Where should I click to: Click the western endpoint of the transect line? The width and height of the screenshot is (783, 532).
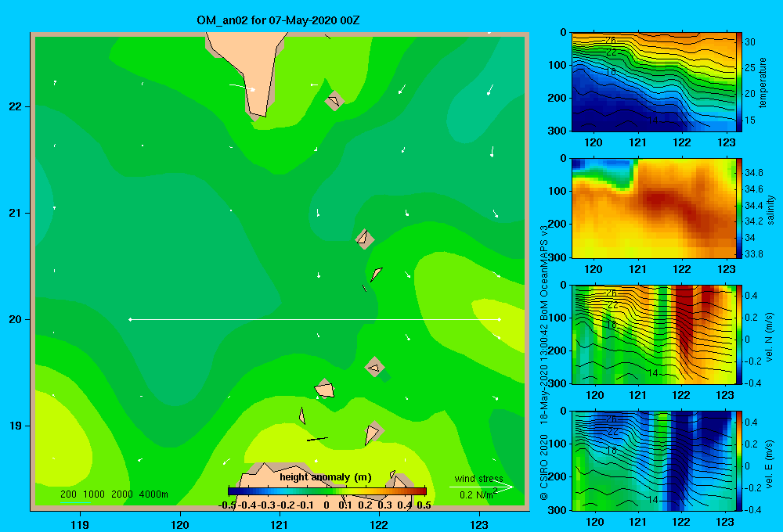click(x=130, y=319)
